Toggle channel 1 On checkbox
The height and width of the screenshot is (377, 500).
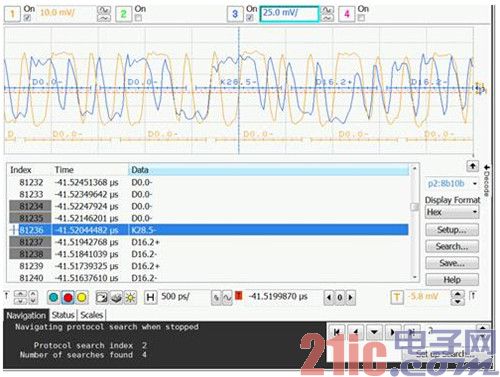click(x=28, y=18)
